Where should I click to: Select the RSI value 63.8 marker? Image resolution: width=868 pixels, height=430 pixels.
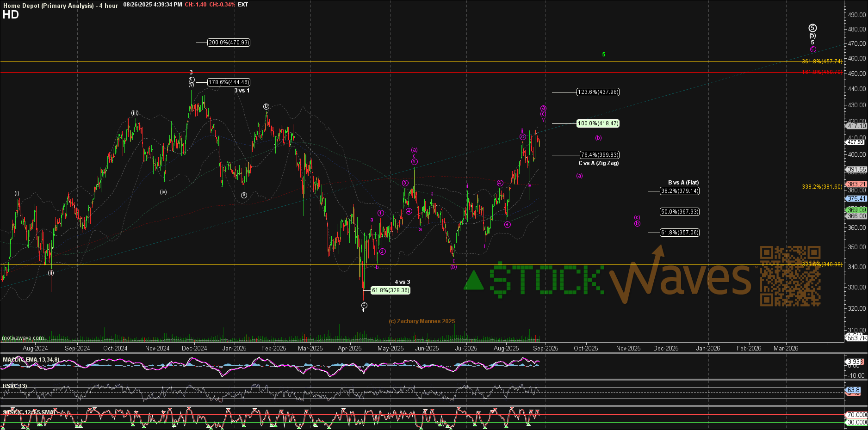(x=854, y=390)
